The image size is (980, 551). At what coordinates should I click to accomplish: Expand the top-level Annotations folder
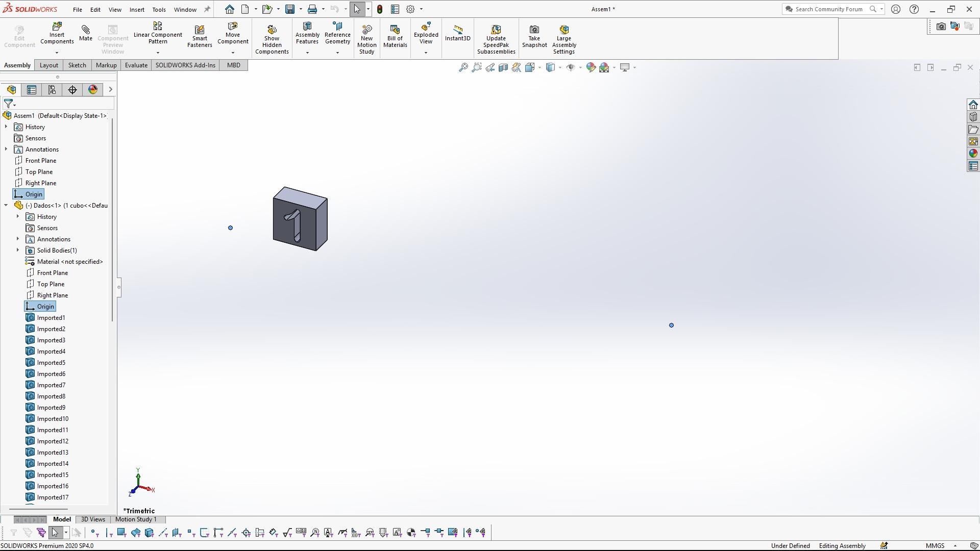coord(6,149)
